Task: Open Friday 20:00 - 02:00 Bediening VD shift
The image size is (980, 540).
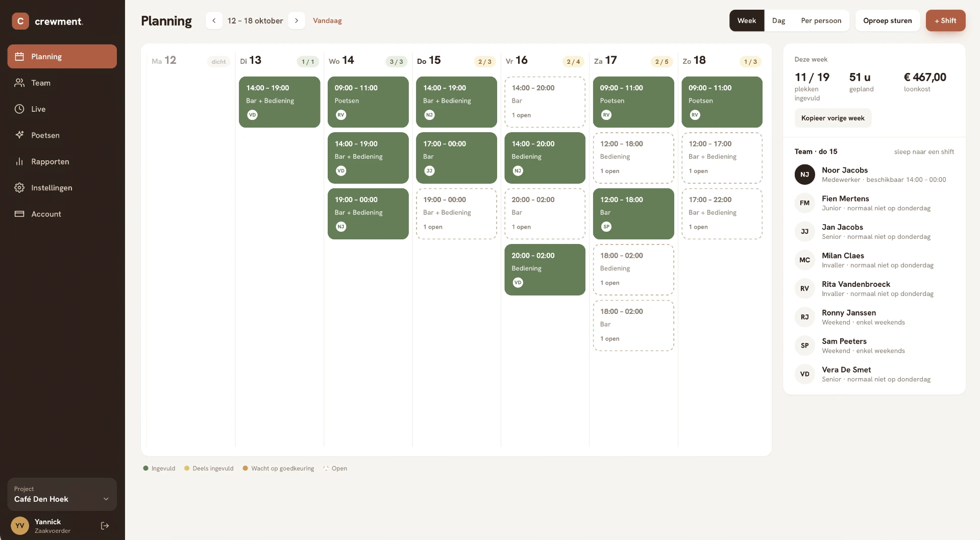Action: pyautogui.click(x=545, y=269)
